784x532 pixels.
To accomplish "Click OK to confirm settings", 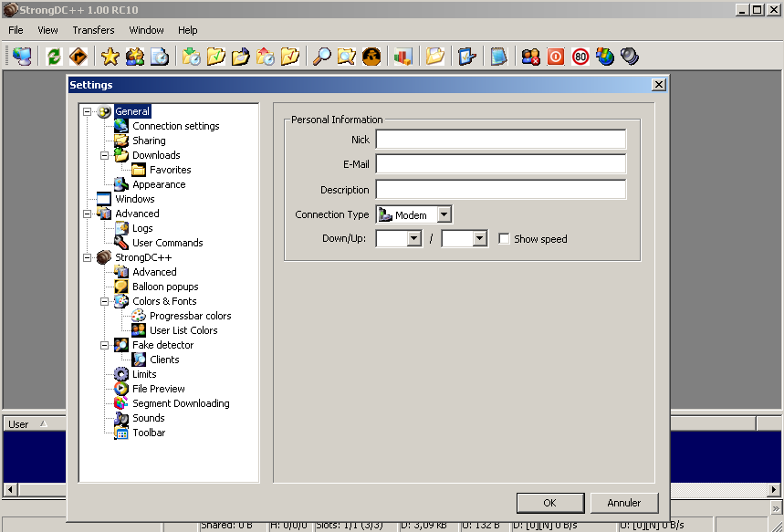I will pyautogui.click(x=550, y=503).
